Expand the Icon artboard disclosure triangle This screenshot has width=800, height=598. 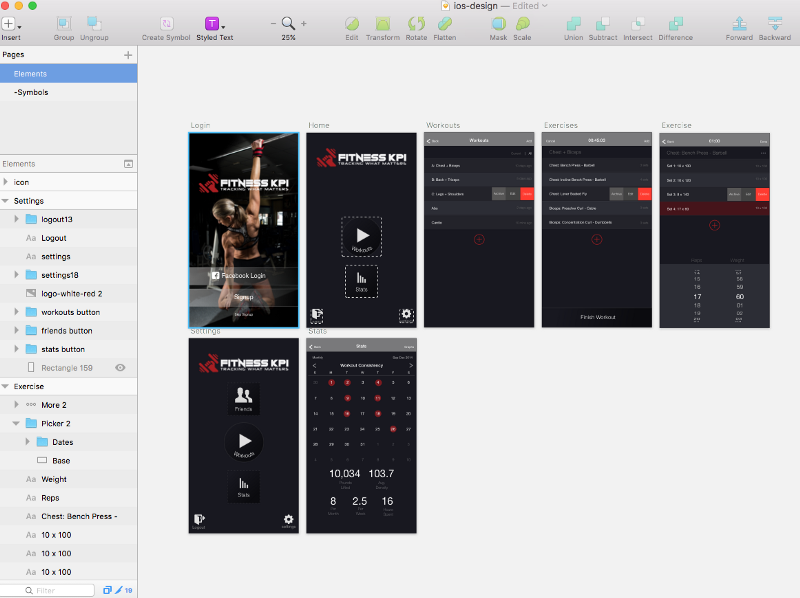[6, 182]
